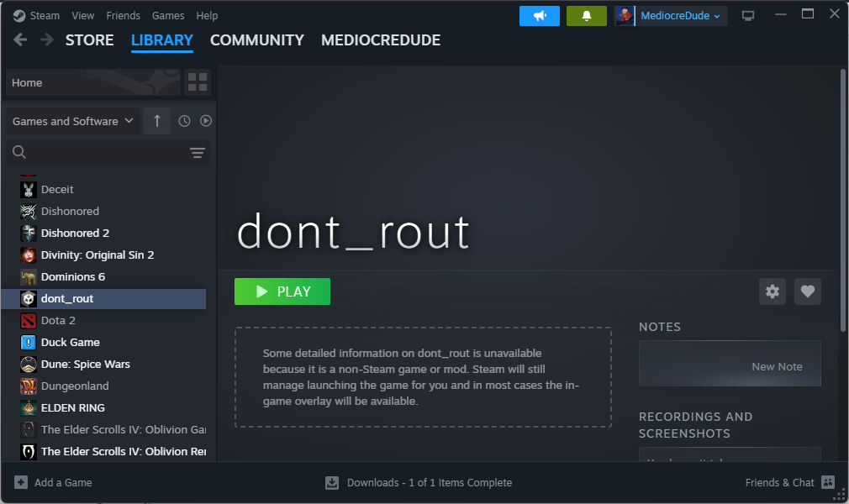849x504 pixels.
Task: Click the Dishonored 2 game icon
Action: tap(28, 234)
